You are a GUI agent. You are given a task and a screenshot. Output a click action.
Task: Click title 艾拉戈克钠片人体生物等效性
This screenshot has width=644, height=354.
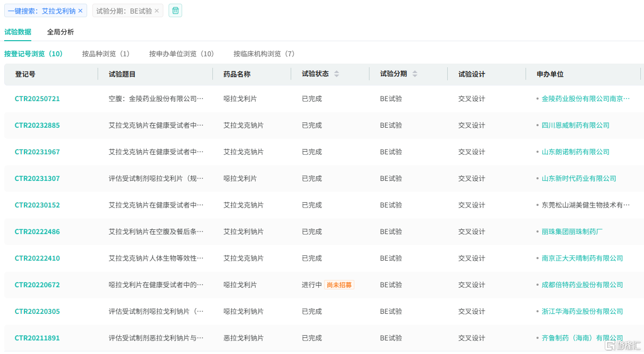point(156,258)
